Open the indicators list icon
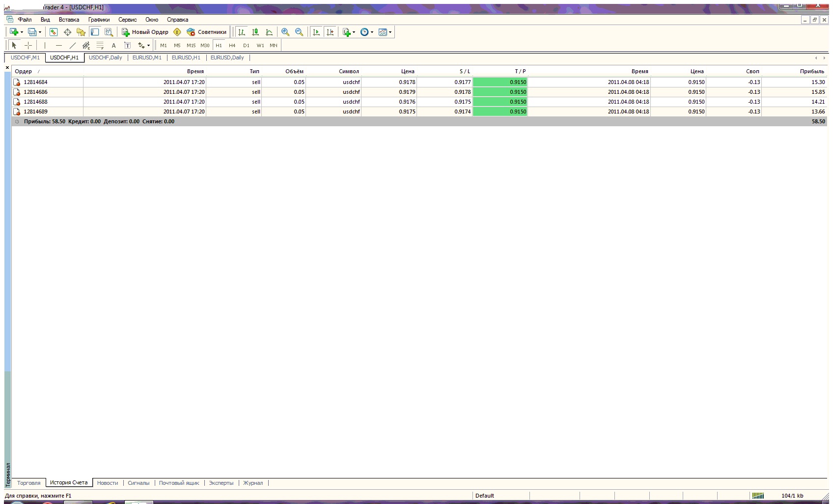 [x=347, y=32]
